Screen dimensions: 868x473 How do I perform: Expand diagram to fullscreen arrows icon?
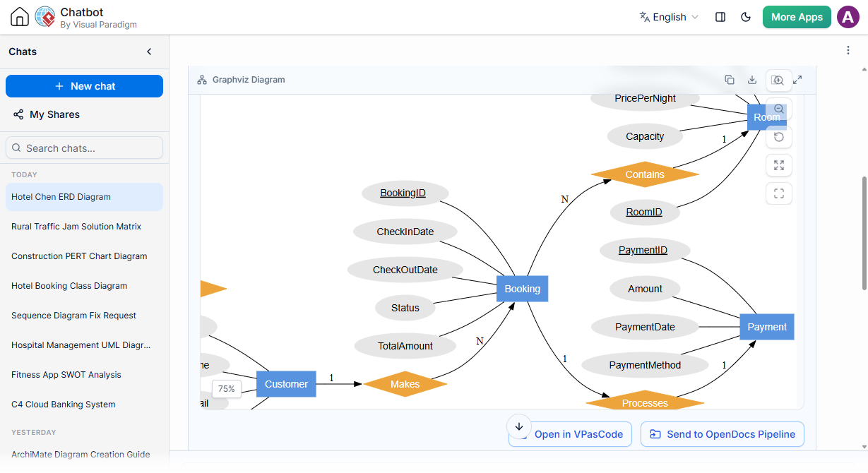click(x=797, y=80)
